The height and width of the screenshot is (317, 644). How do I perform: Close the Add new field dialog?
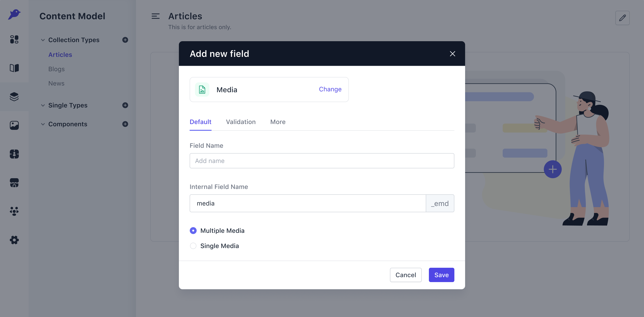[452, 54]
